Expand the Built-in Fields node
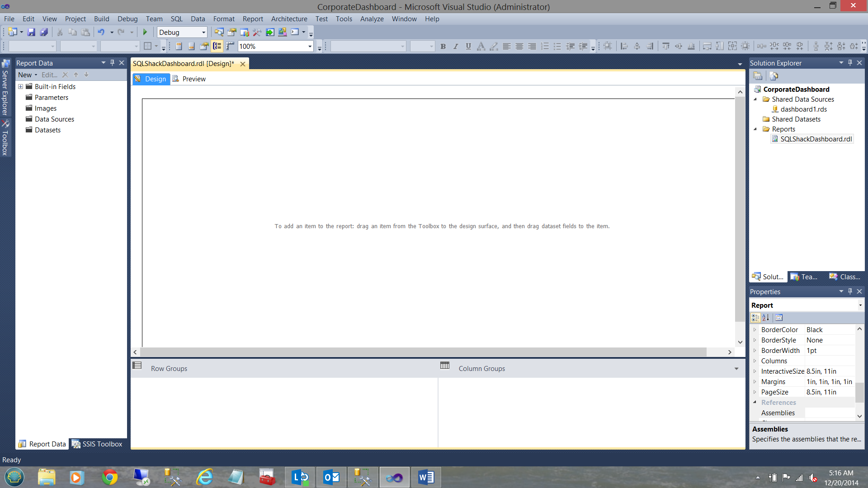This screenshot has width=868, height=488. pos(20,87)
